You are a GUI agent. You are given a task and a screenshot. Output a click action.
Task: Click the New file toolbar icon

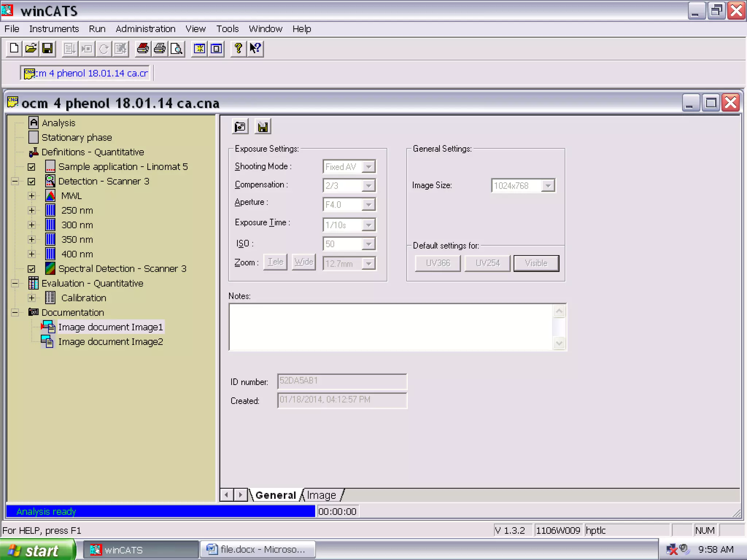point(14,48)
